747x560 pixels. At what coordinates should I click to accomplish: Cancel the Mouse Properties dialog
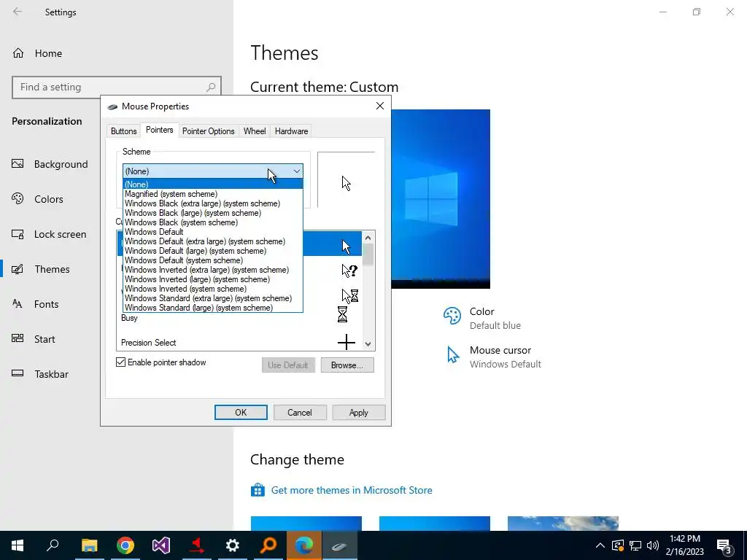tap(300, 413)
